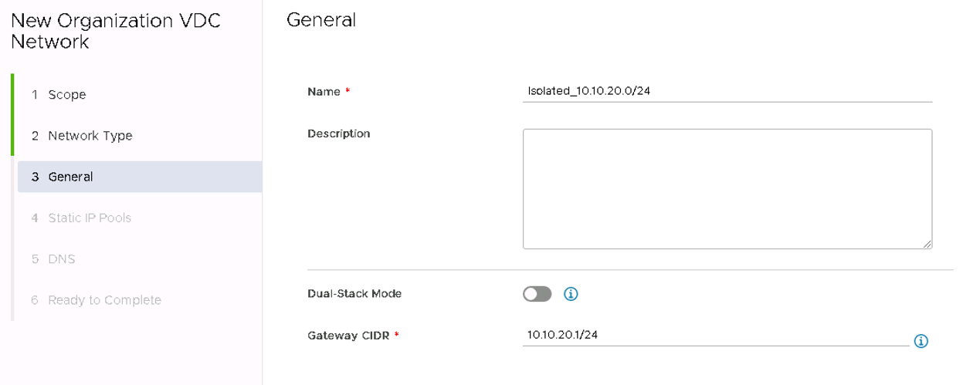980x385 pixels.
Task: Jump to the Static IP Pools step
Action: (89, 218)
